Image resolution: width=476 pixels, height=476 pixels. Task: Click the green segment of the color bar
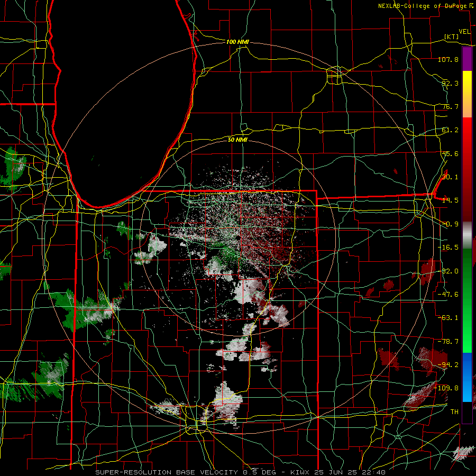tap(467, 300)
